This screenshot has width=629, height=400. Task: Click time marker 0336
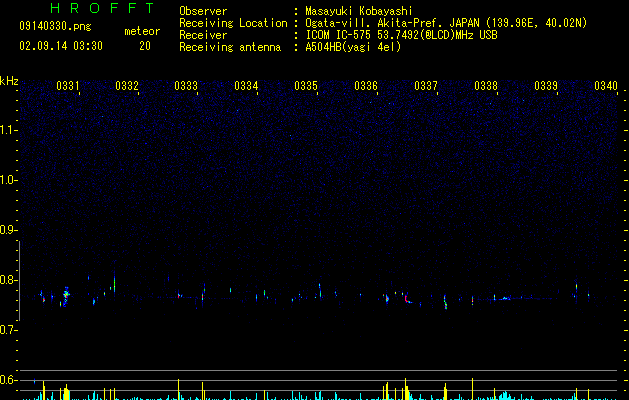(x=366, y=86)
